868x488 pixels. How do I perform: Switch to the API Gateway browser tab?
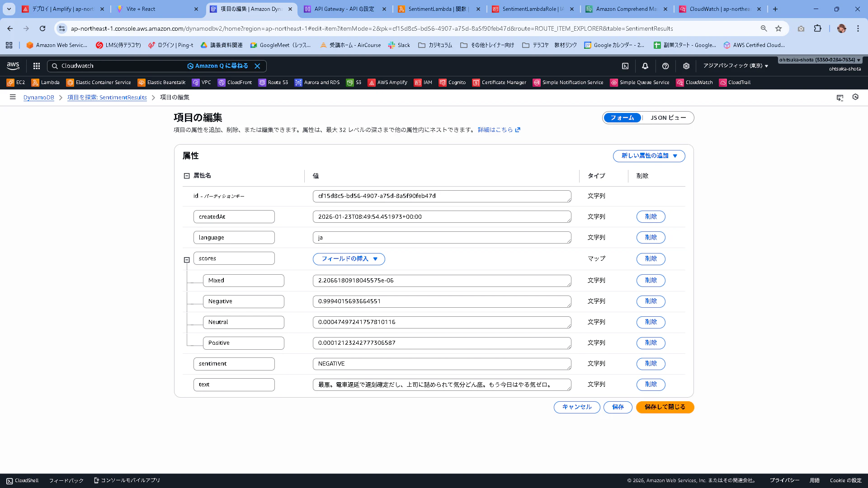344,9
